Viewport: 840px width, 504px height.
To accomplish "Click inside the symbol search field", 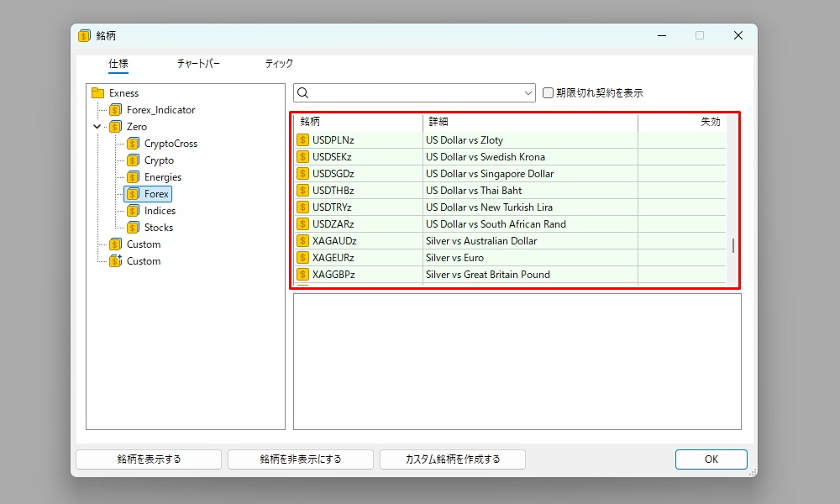I will [x=416, y=93].
